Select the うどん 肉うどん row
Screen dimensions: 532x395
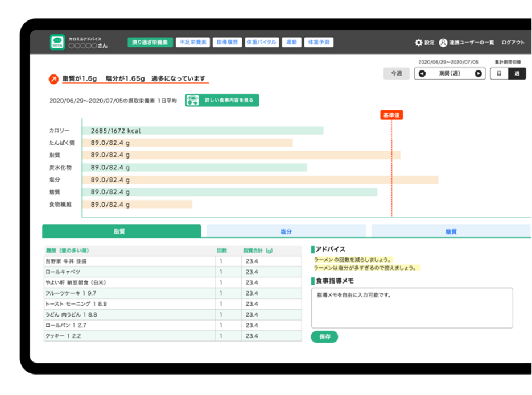[173, 314]
